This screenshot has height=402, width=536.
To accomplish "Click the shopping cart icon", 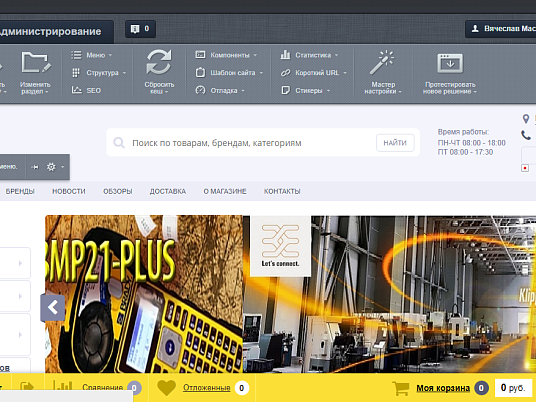I will coord(401,388).
